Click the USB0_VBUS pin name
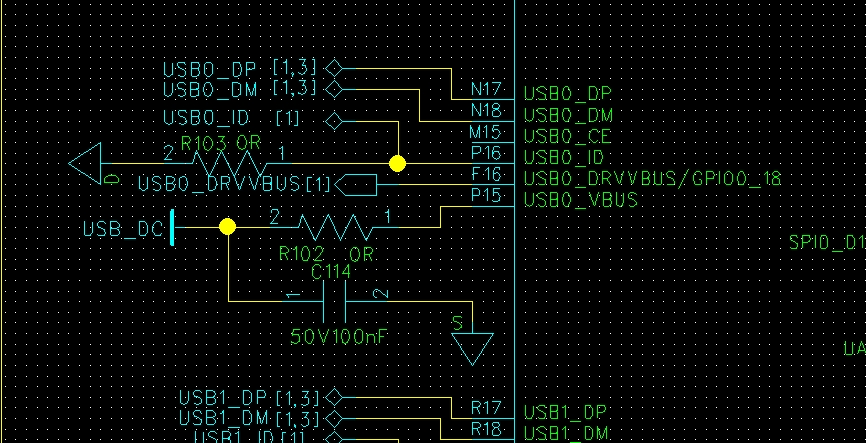 point(580,200)
